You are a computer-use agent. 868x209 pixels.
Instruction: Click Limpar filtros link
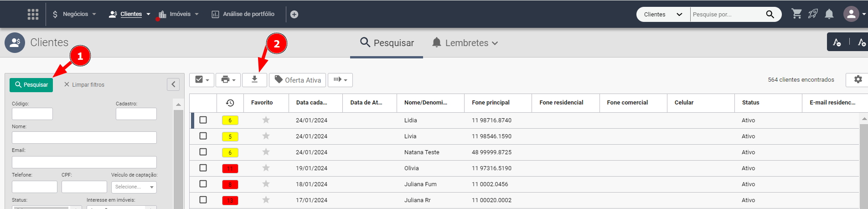(84, 85)
